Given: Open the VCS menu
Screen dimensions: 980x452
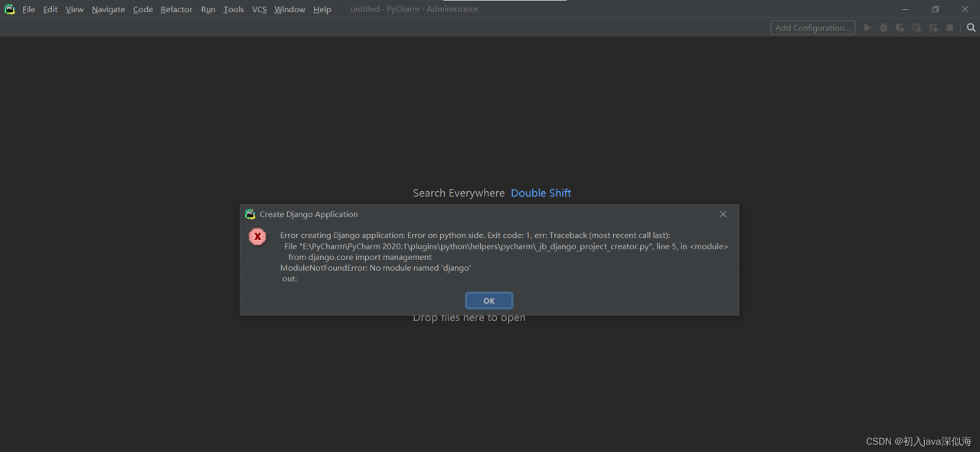Looking at the screenshot, I should pyautogui.click(x=260, y=9).
